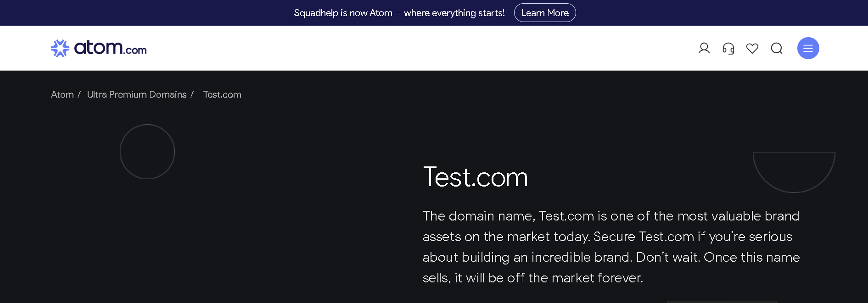Click the large Test.com heading
The width and height of the screenshot is (868, 303).
click(x=476, y=177)
